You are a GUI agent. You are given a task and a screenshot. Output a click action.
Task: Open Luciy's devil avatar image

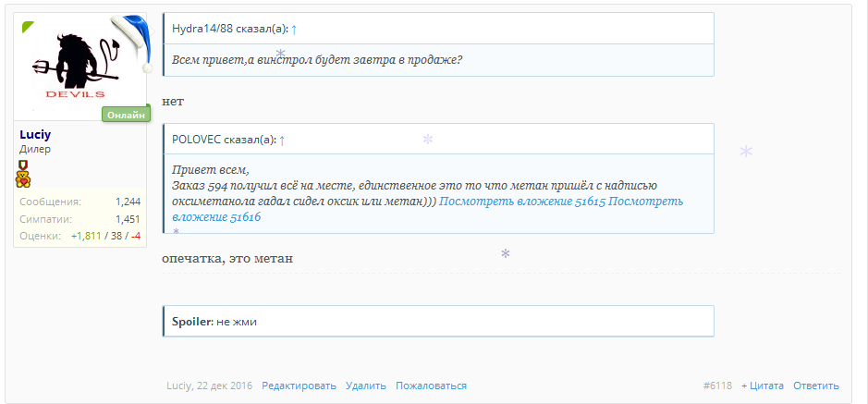[x=79, y=67]
